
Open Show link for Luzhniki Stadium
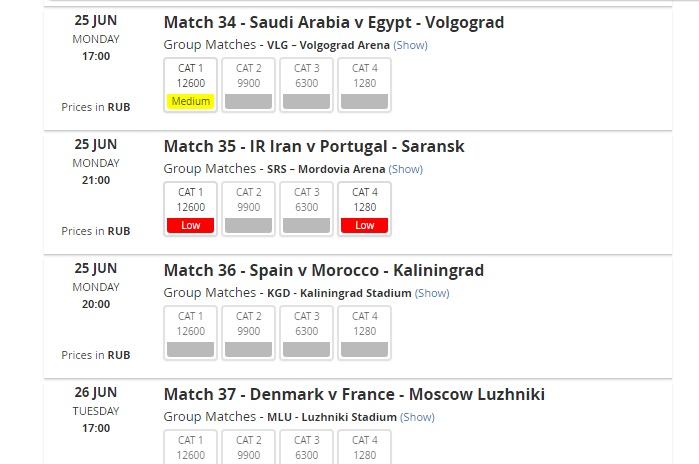pos(417,417)
